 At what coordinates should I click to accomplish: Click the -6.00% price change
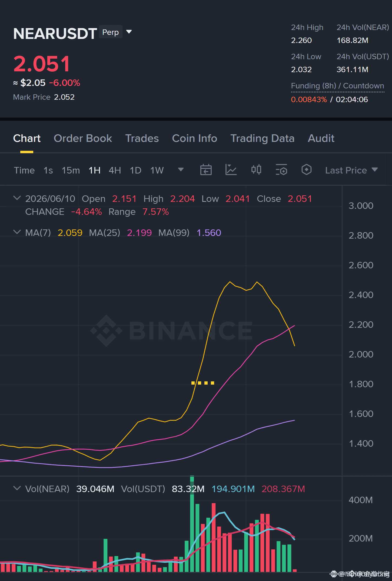[x=65, y=83]
